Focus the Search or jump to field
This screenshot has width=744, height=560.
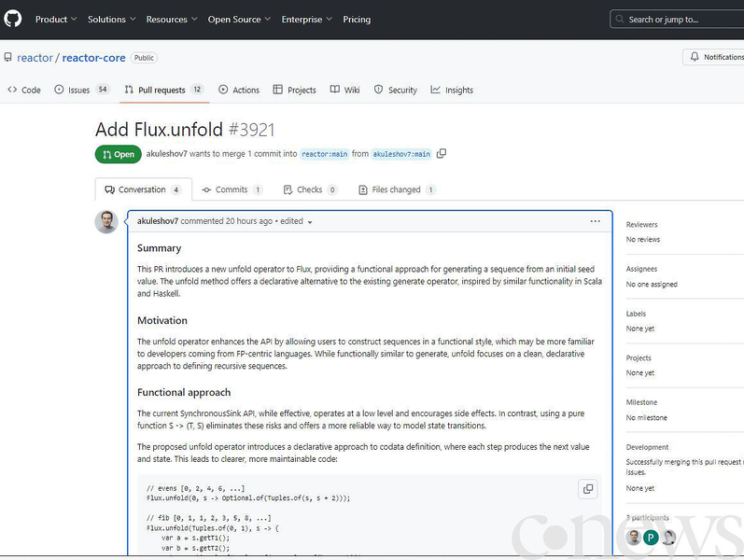point(677,20)
